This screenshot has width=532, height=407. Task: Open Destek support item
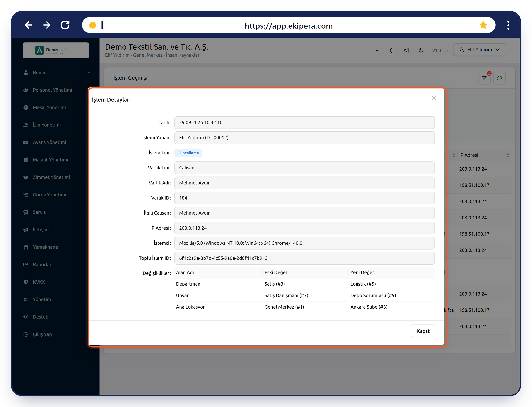40,317
